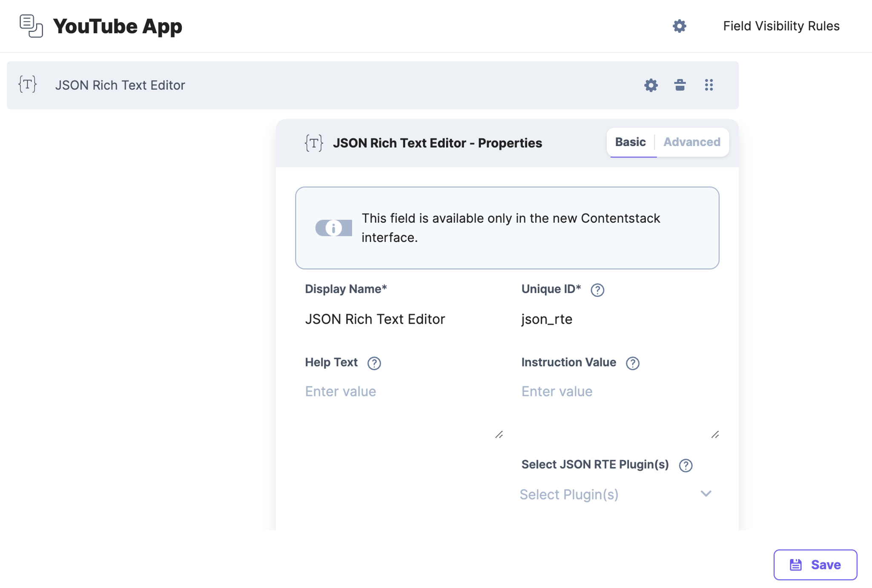Click the Instruction Value textarea resize handle
The height and width of the screenshot is (588, 872).
pyautogui.click(x=715, y=435)
